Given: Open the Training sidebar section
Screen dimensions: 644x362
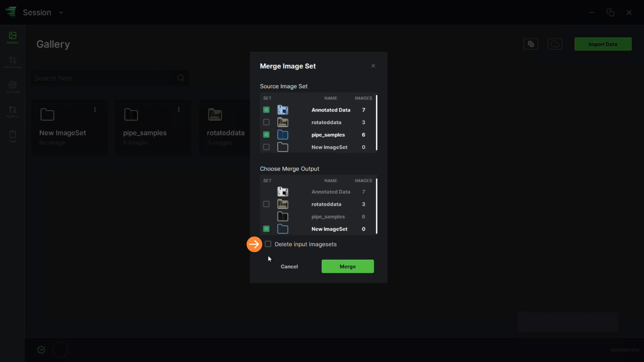Looking at the screenshot, I should click(x=13, y=87).
